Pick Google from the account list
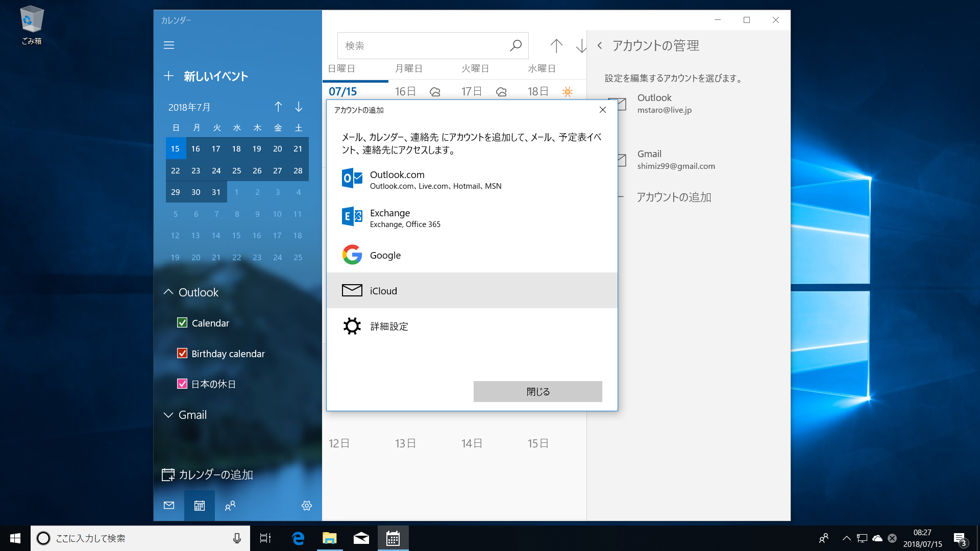Image resolution: width=980 pixels, height=551 pixels. (385, 255)
